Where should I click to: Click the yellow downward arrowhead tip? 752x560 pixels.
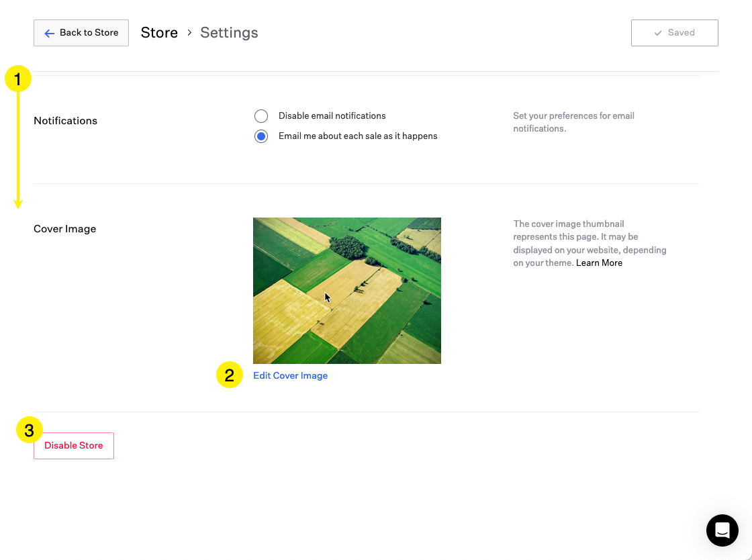coord(19,204)
